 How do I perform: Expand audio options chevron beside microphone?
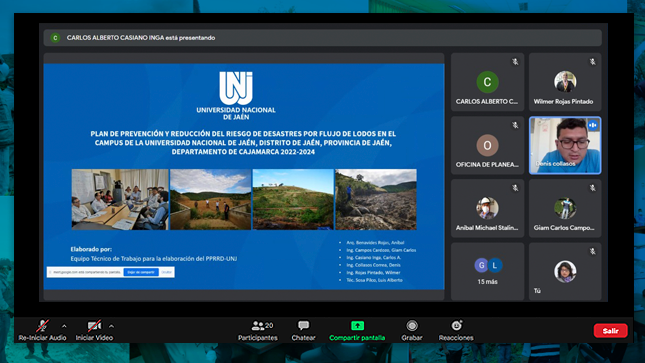pyautogui.click(x=64, y=326)
